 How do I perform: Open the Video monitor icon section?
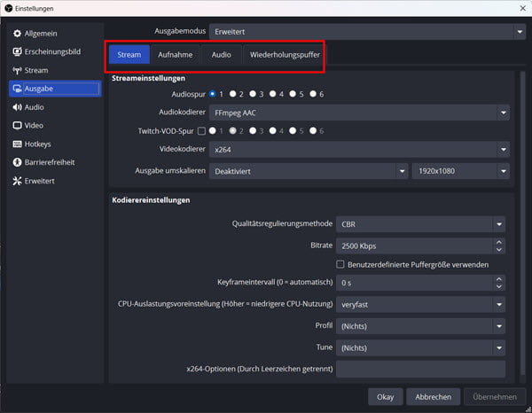pos(17,126)
